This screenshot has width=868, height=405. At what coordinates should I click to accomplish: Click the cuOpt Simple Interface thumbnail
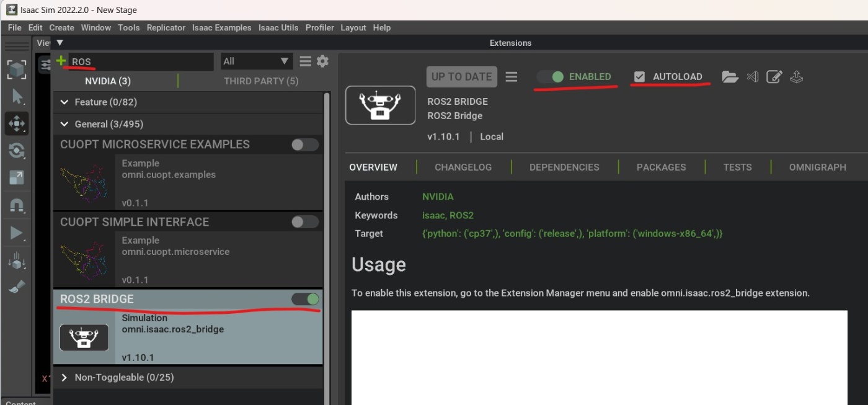coord(84,259)
